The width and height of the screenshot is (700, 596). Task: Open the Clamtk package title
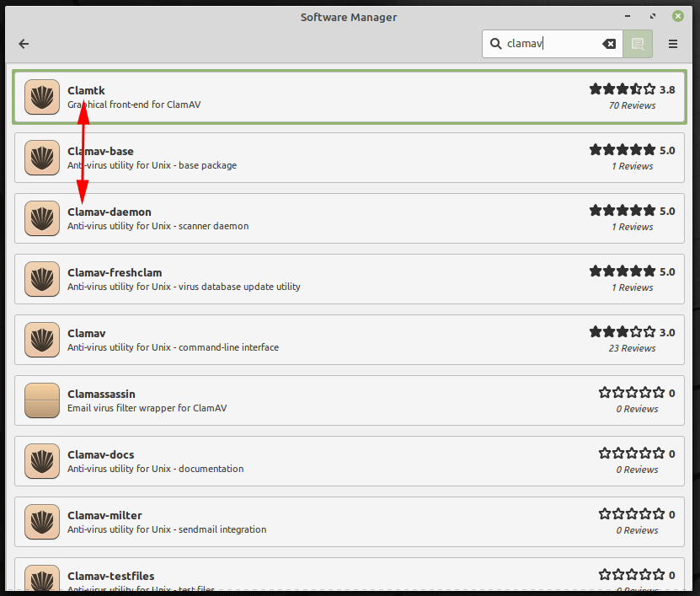tap(86, 91)
